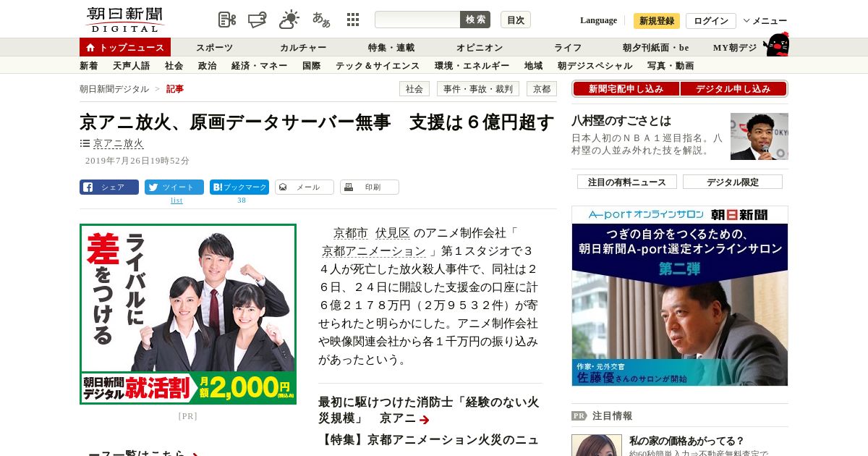Open the bookmark count 38 link
Screen dimensions: 868x456
click(242, 200)
